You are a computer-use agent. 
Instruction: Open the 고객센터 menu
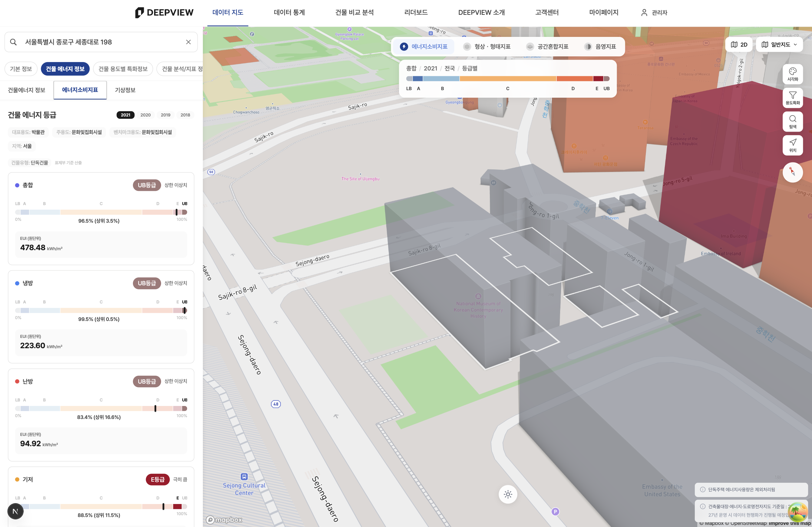click(547, 13)
